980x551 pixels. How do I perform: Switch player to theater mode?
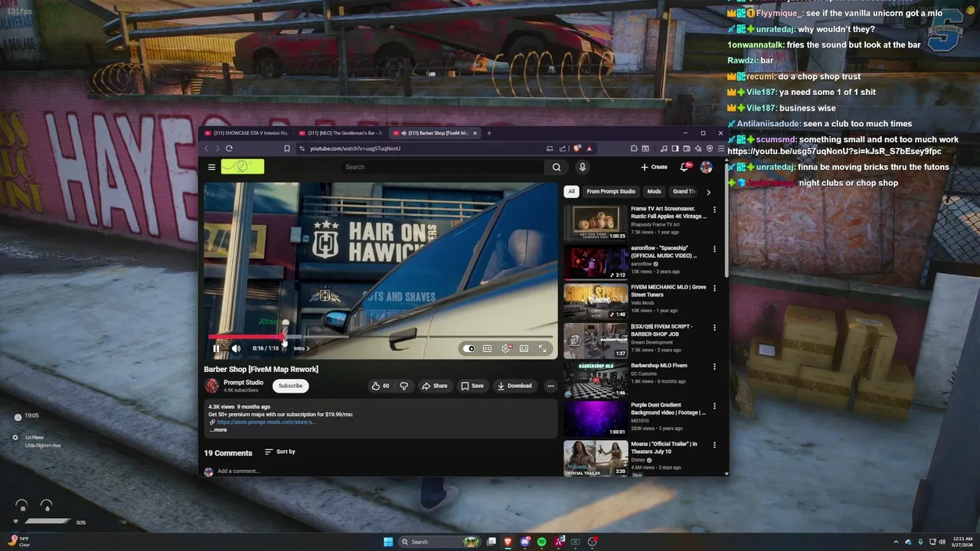524,348
